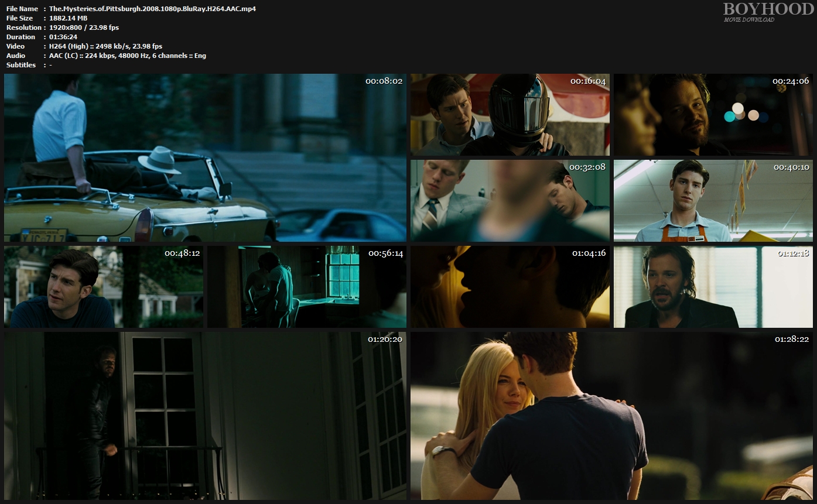The height and width of the screenshot is (504, 817).
Task: Click the thumbnail at 00:48:12
Action: (x=104, y=287)
